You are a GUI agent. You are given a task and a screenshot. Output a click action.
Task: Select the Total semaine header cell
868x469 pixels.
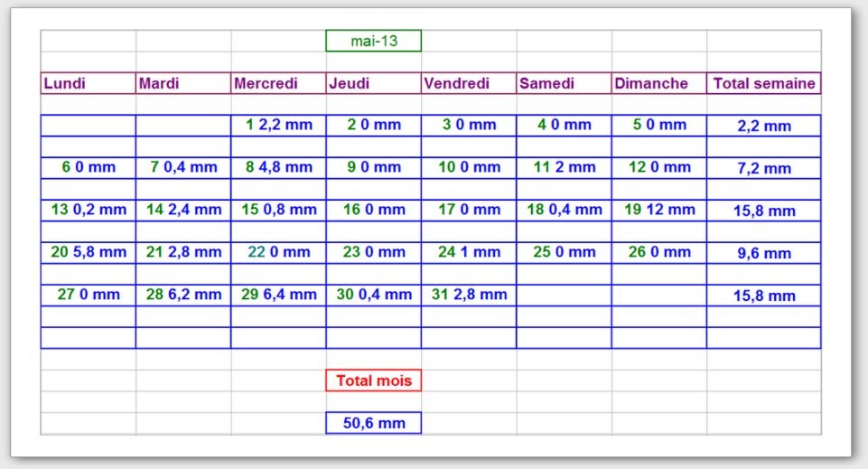click(x=763, y=83)
